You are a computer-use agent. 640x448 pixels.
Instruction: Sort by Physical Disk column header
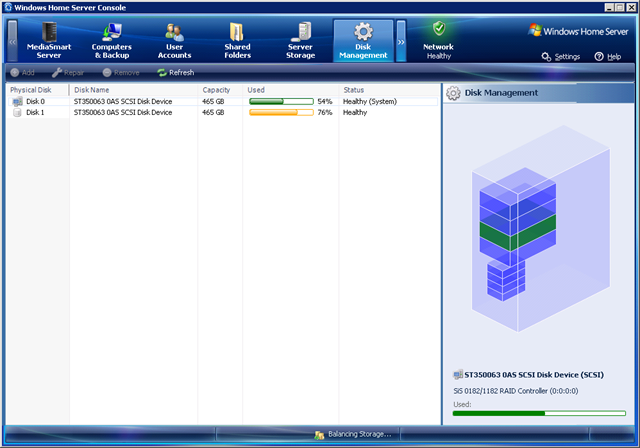tap(38, 90)
